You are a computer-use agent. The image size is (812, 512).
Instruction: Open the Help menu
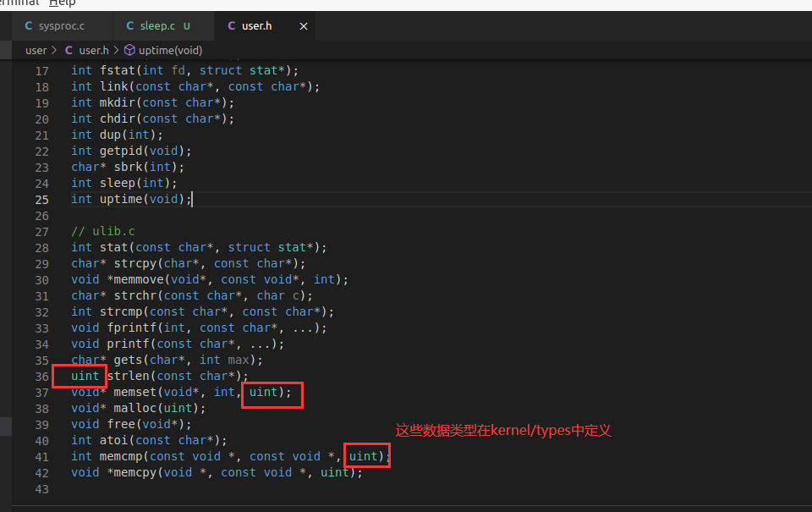coord(62,3)
